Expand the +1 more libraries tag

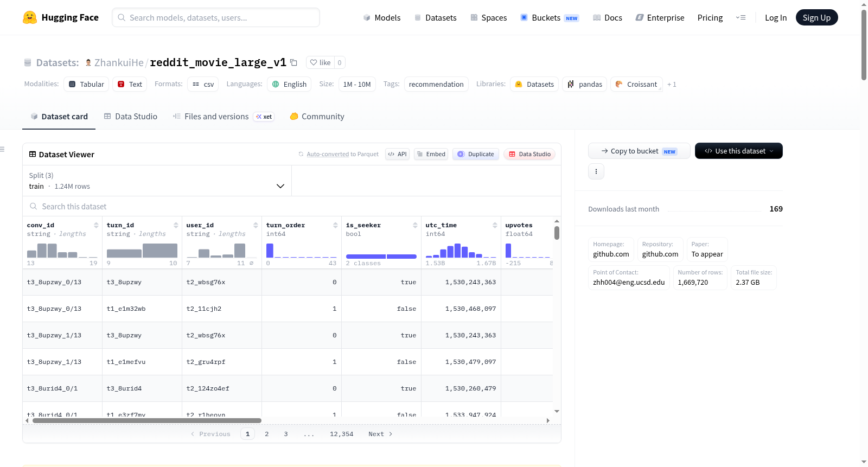(672, 85)
